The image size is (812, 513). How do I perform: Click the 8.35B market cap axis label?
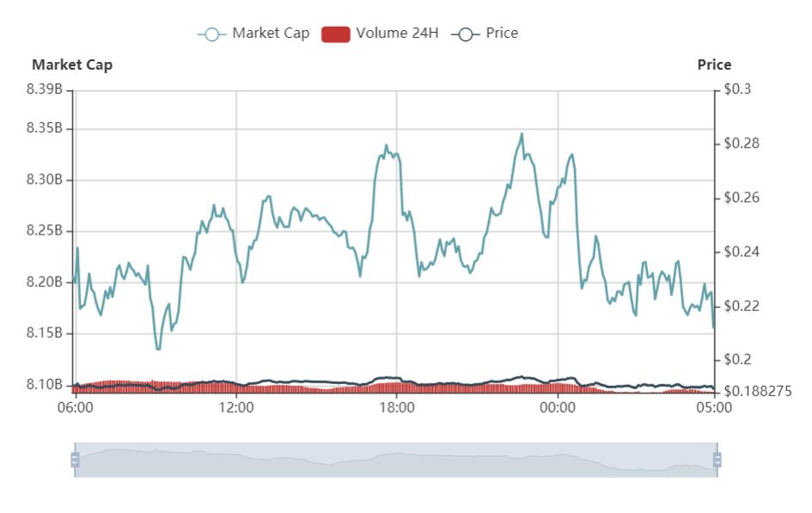click(44, 128)
